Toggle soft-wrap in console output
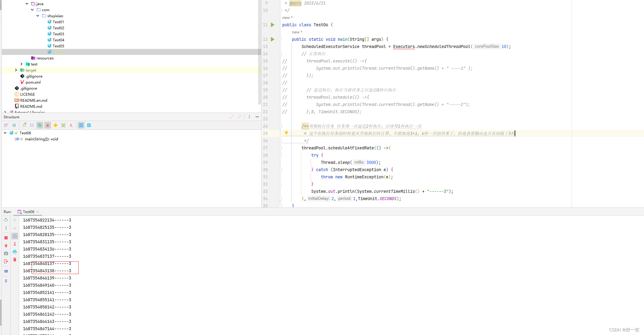Viewport: 644px width, 335px height. pyautogui.click(x=15, y=236)
